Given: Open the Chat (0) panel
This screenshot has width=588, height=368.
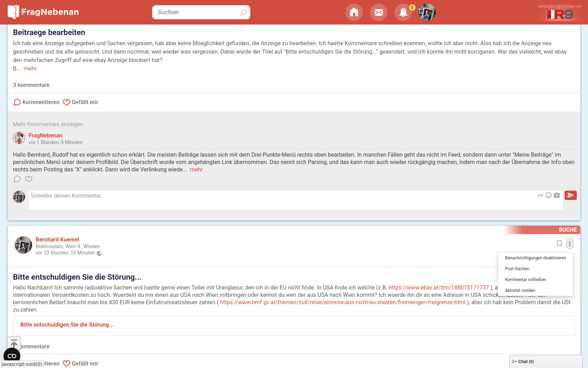Looking at the screenshot, I should pos(526,362).
